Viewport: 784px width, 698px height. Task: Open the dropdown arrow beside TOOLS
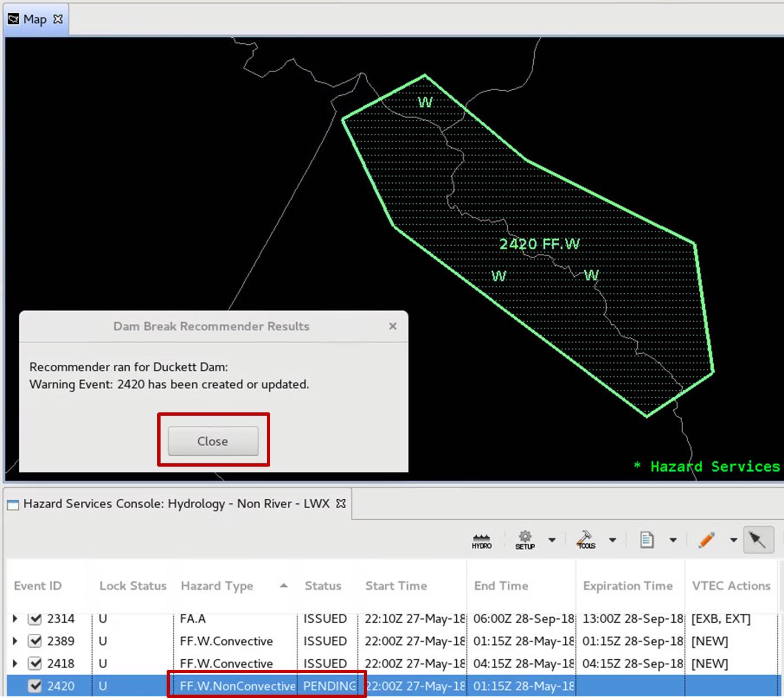click(x=612, y=540)
